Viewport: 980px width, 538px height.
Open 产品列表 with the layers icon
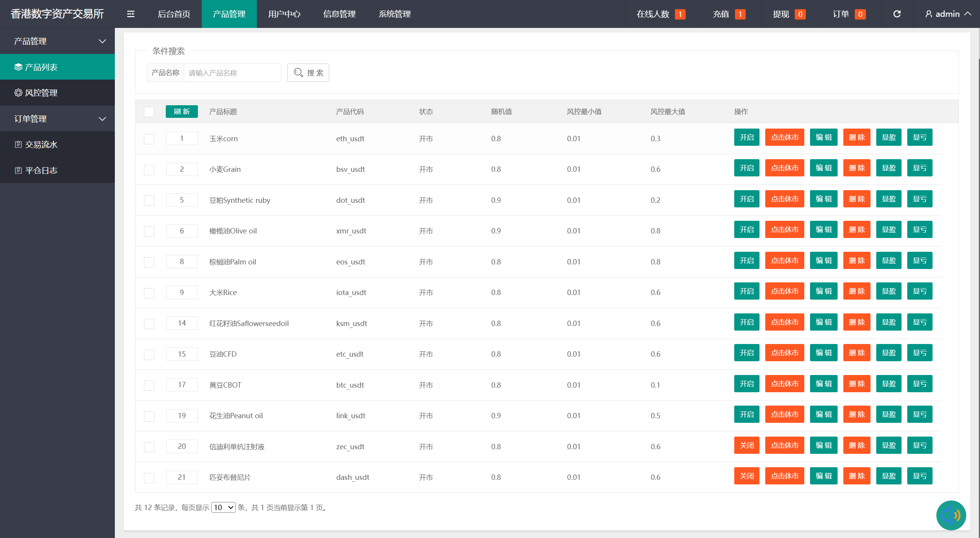(x=57, y=67)
